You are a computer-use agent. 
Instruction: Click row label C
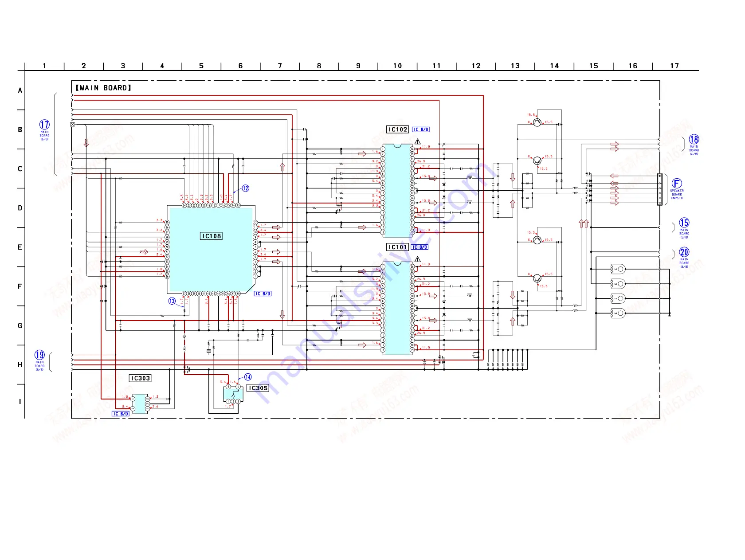(20, 168)
